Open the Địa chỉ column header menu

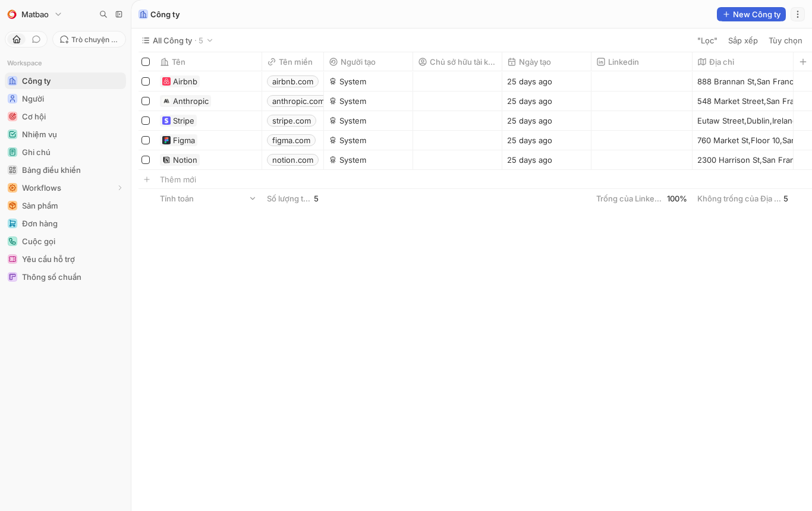click(743, 62)
